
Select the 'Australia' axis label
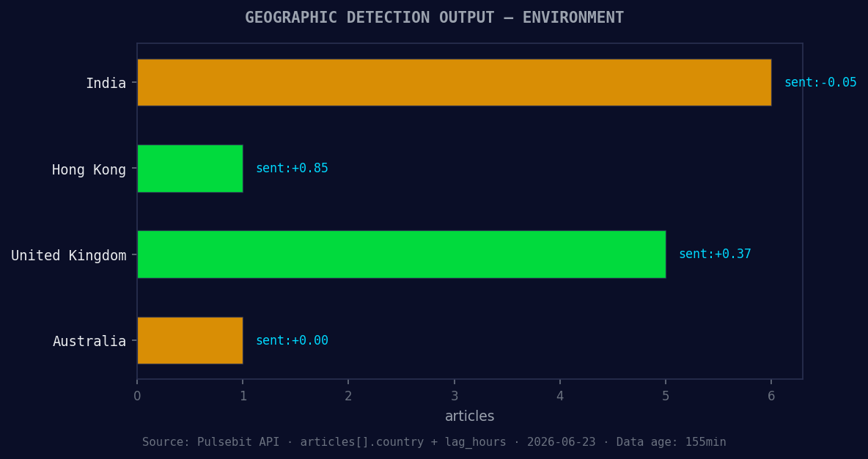[x=89, y=341]
